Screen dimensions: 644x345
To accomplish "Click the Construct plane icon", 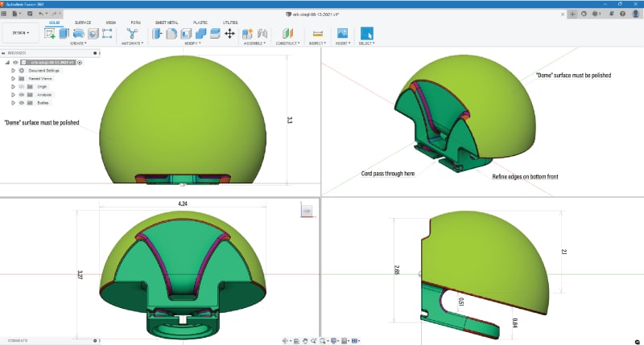I will pyautogui.click(x=287, y=34).
